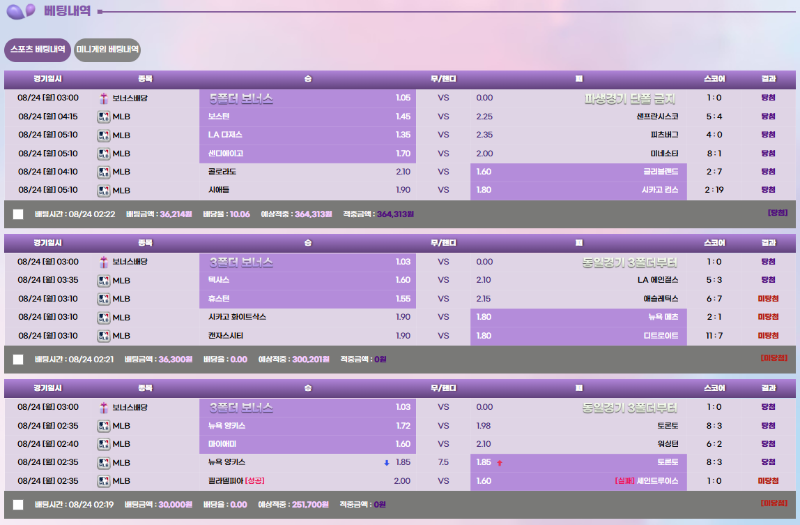Image resolution: width=800 pixels, height=525 pixels.
Task: Click the purple balloon icon beside 베팅내역 title
Action: point(21,11)
